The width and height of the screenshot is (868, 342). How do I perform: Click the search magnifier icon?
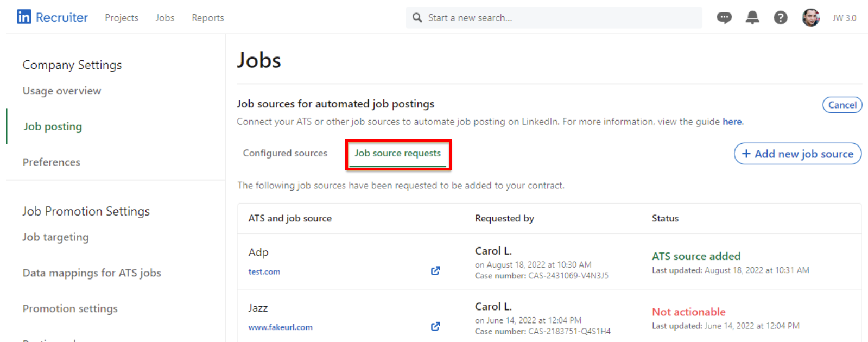pyautogui.click(x=417, y=18)
